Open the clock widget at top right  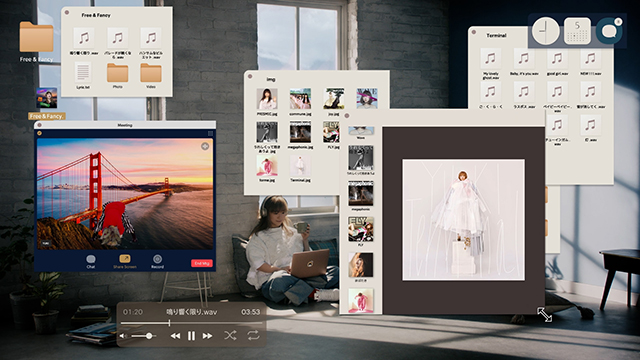click(x=545, y=31)
